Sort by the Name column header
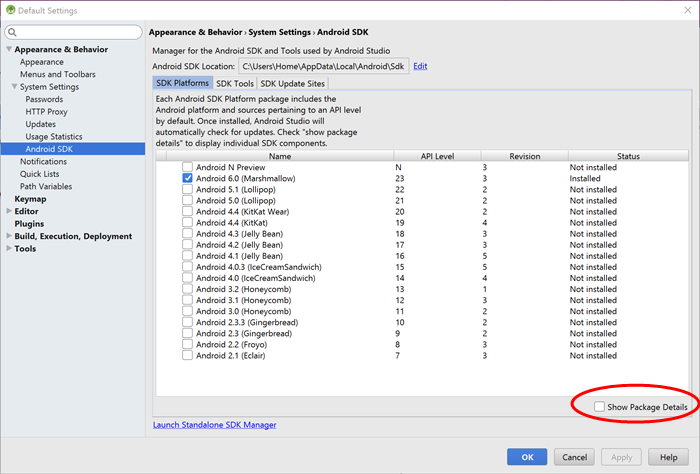700x474 pixels. (x=280, y=156)
